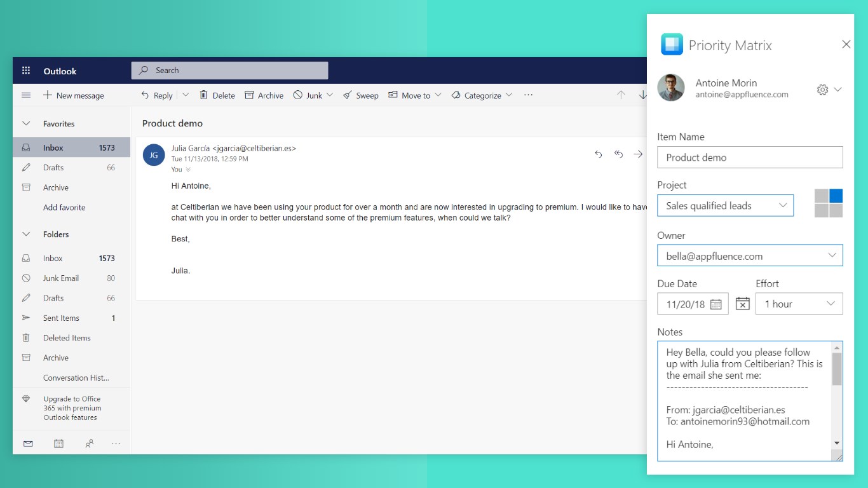Click the Outlook search box

(229, 71)
